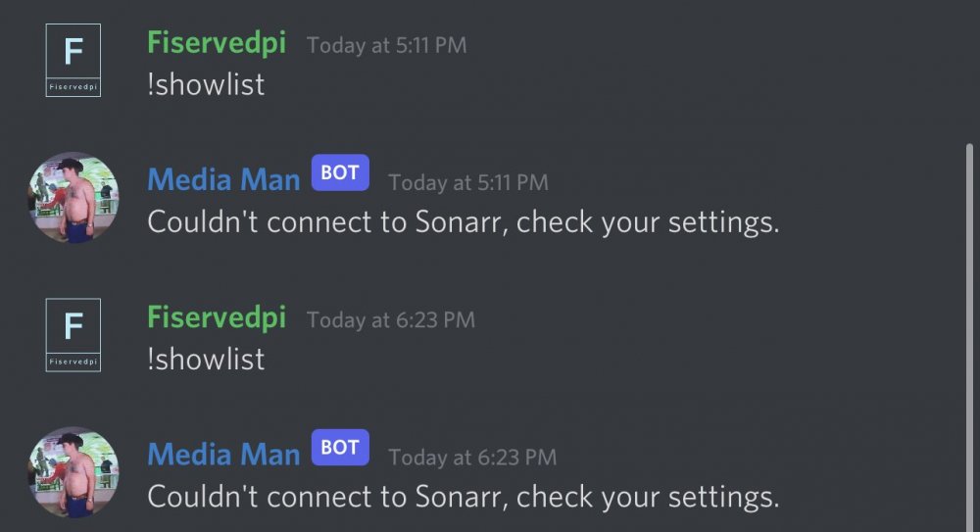
Task: Click Fiservedpi username at 6:23 PM
Action: point(217,318)
